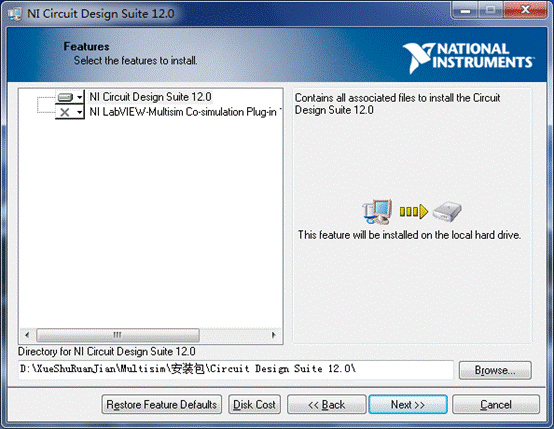
Task: Close the NI Circuit Design Suite window
Action: pos(525,10)
